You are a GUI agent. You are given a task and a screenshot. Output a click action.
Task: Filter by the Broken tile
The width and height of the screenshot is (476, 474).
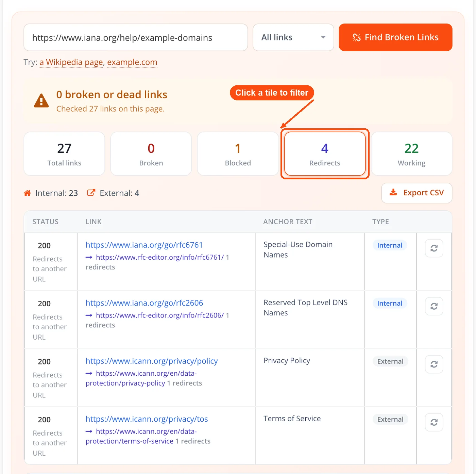coord(151,154)
